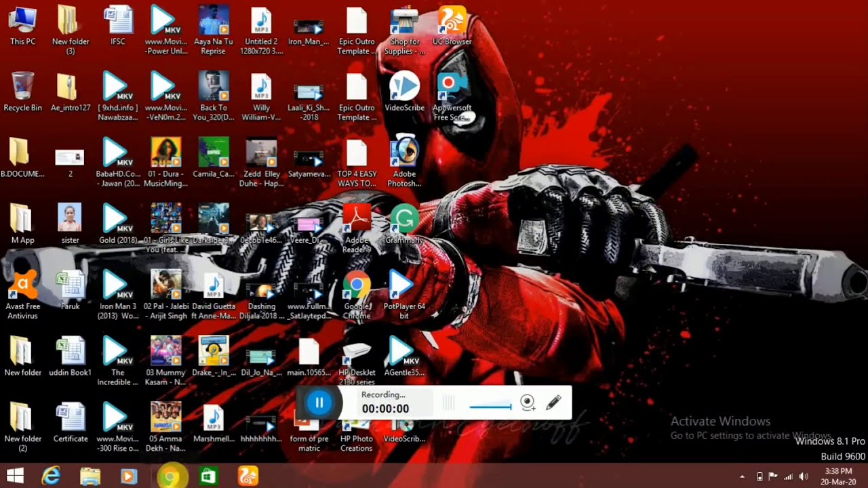This screenshot has height=488, width=868.
Task: Select the Untitled 2 1280x720 MP3 file
Action: [x=262, y=31]
